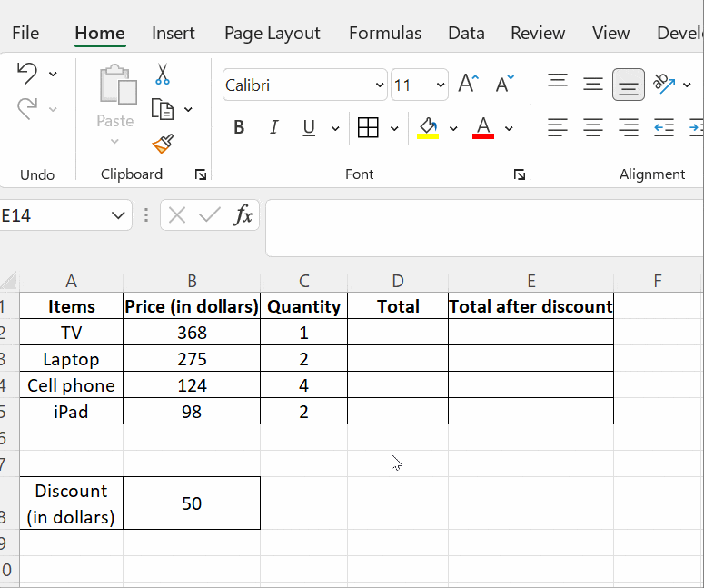Toggle Center alignment
704x588 pixels.
point(593,127)
